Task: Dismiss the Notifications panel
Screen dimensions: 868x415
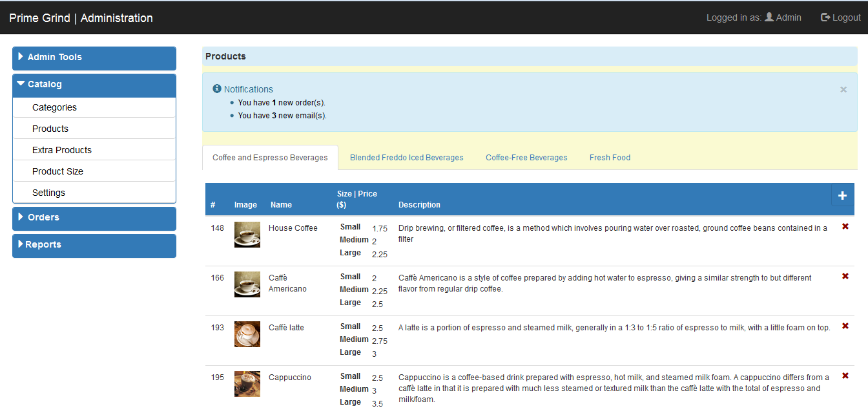Action: (843, 89)
